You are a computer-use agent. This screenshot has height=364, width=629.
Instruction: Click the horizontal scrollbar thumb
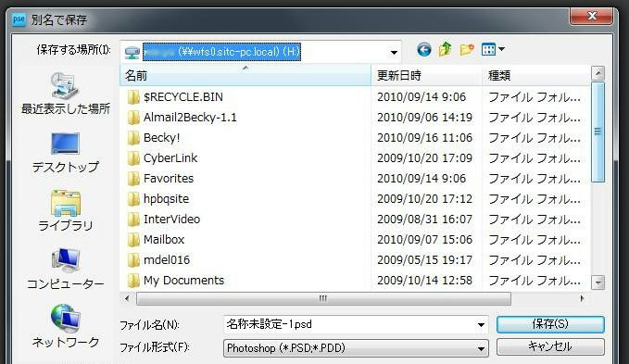pyautogui.click(x=323, y=298)
